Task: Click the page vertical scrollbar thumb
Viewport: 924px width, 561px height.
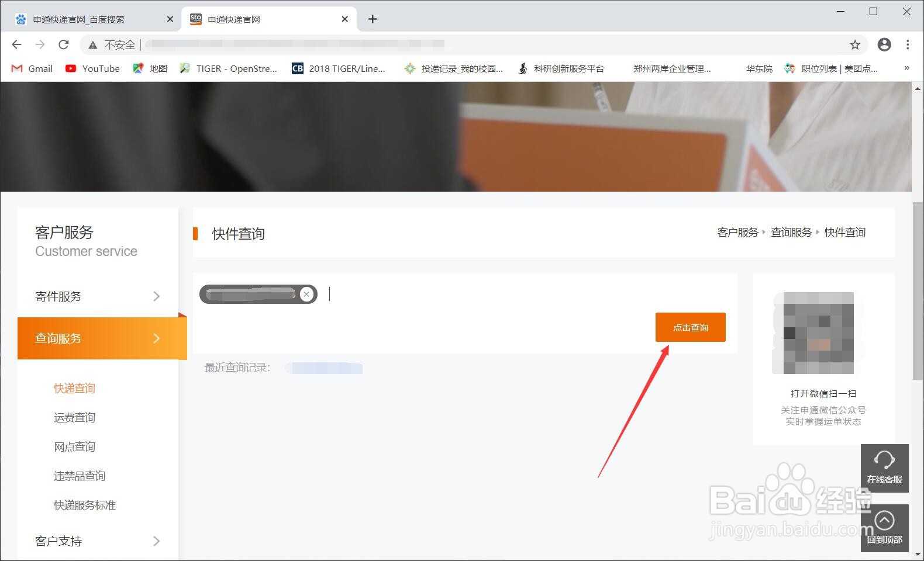Action: pos(918,291)
